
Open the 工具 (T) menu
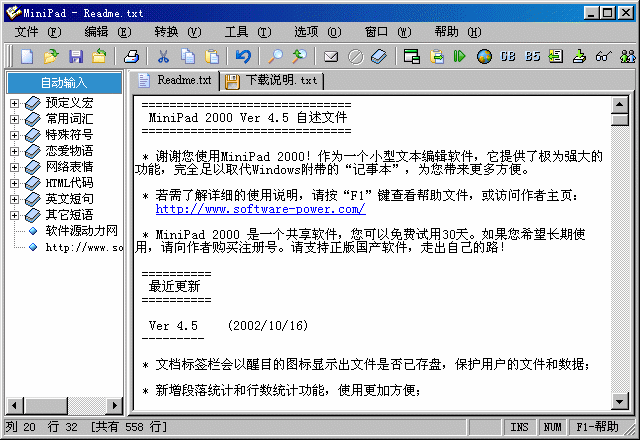pos(248,32)
